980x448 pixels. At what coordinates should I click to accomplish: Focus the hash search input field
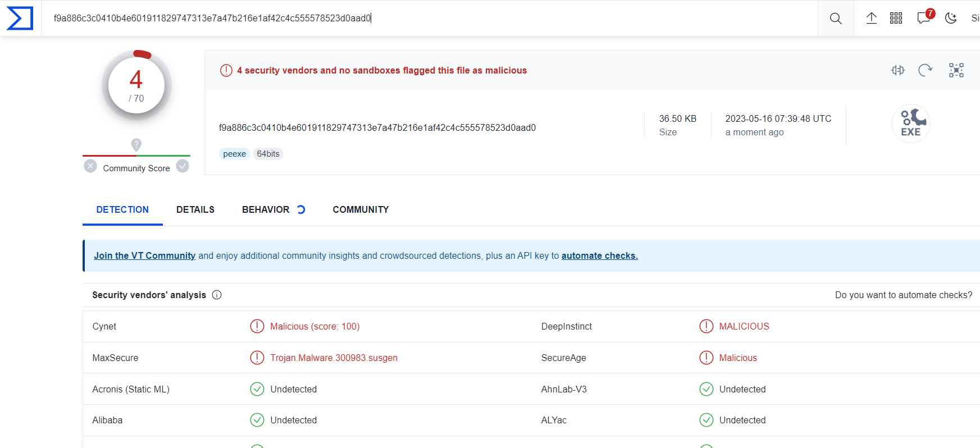pyautogui.click(x=430, y=18)
